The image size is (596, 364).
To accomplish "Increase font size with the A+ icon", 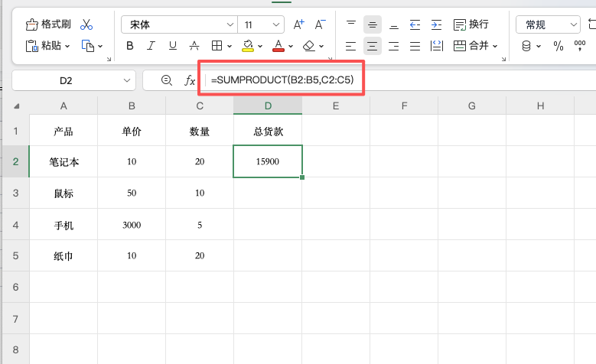I will pyautogui.click(x=299, y=24).
